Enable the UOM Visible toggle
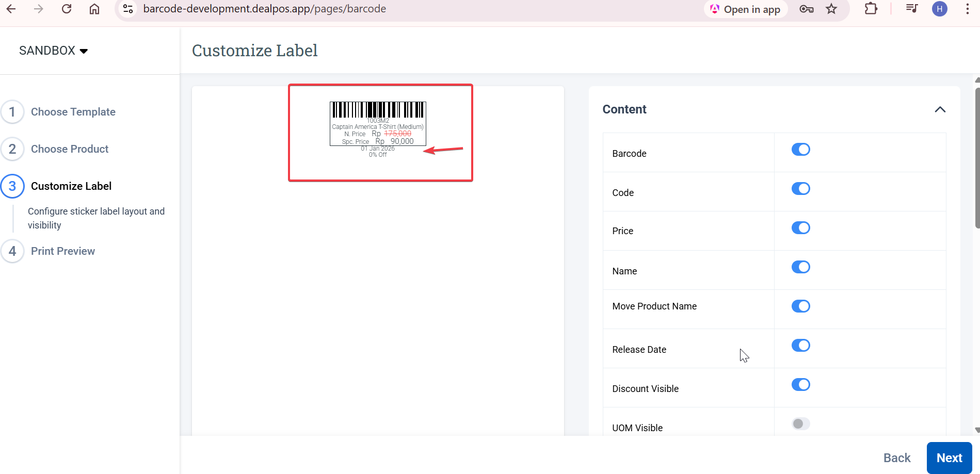Image resolution: width=980 pixels, height=474 pixels. click(801, 424)
